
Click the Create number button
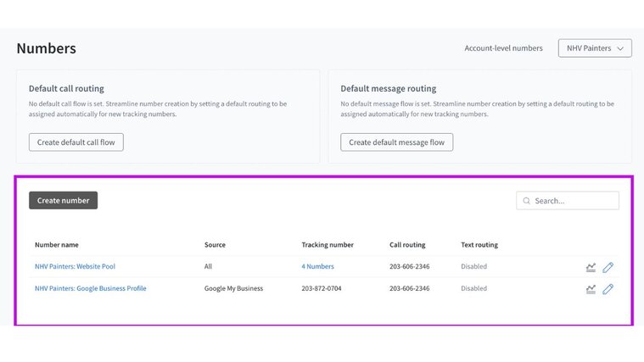pyautogui.click(x=64, y=200)
